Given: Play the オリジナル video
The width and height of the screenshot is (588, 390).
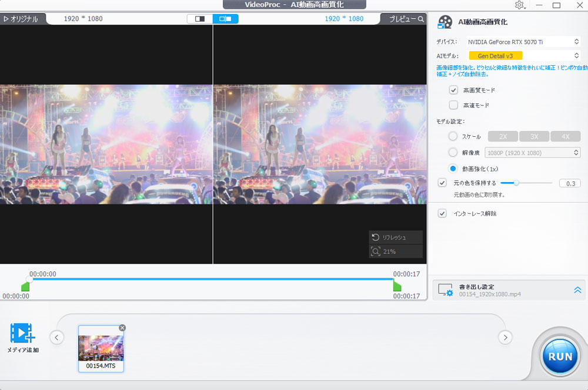Looking at the screenshot, I should pyautogui.click(x=6, y=19).
